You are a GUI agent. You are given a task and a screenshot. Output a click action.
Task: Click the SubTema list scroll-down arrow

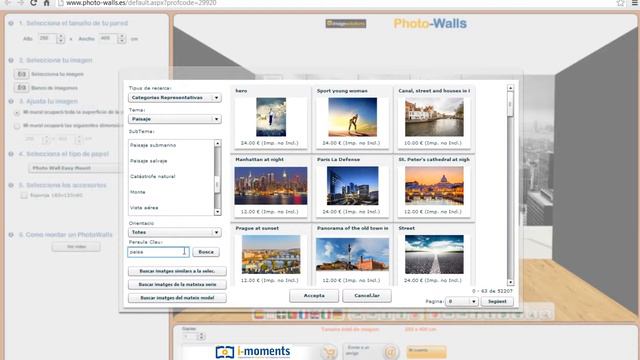click(218, 212)
